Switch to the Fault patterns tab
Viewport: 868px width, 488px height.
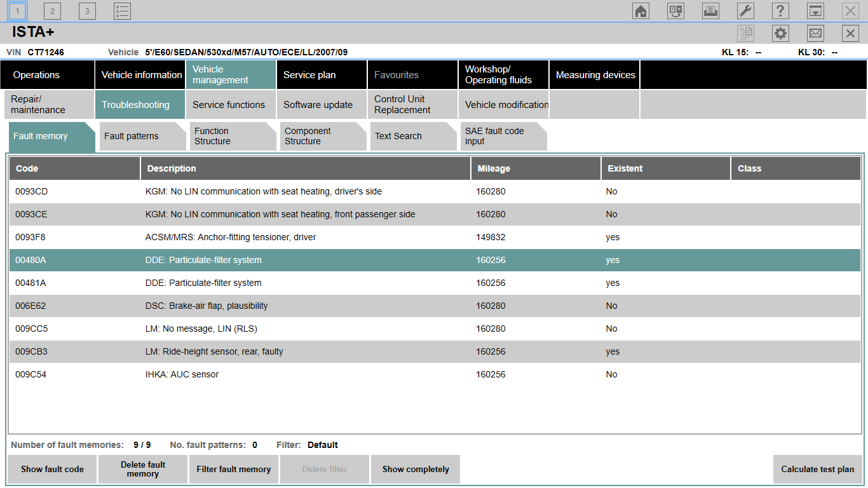coord(143,136)
